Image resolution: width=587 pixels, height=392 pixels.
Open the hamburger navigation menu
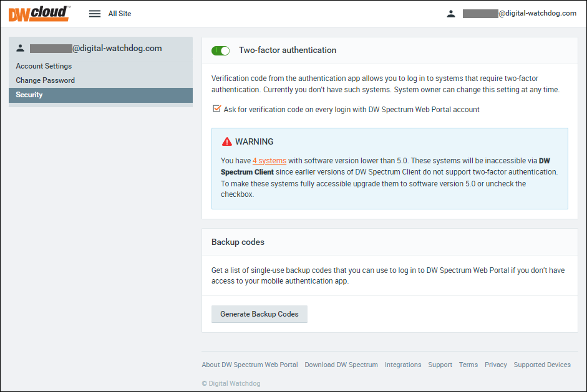point(94,13)
